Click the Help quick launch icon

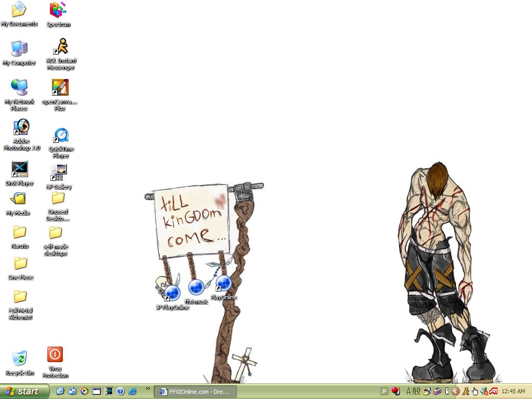click(x=121, y=391)
